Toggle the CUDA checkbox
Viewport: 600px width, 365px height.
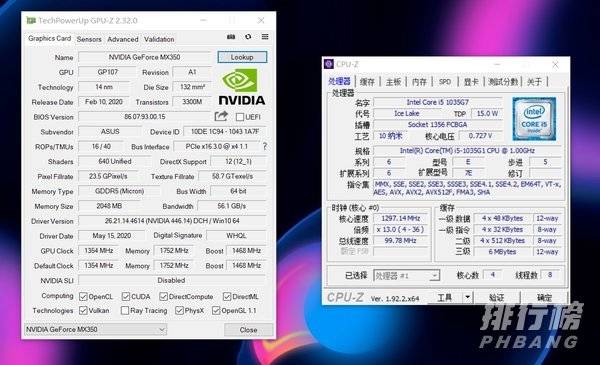(126, 297)
